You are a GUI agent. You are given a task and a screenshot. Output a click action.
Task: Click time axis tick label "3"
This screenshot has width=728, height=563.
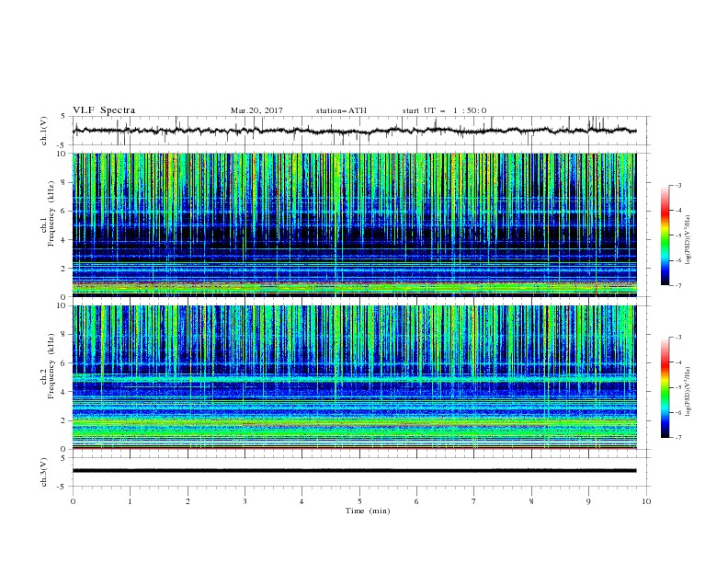pyautogui.click(x=245, y=501)
